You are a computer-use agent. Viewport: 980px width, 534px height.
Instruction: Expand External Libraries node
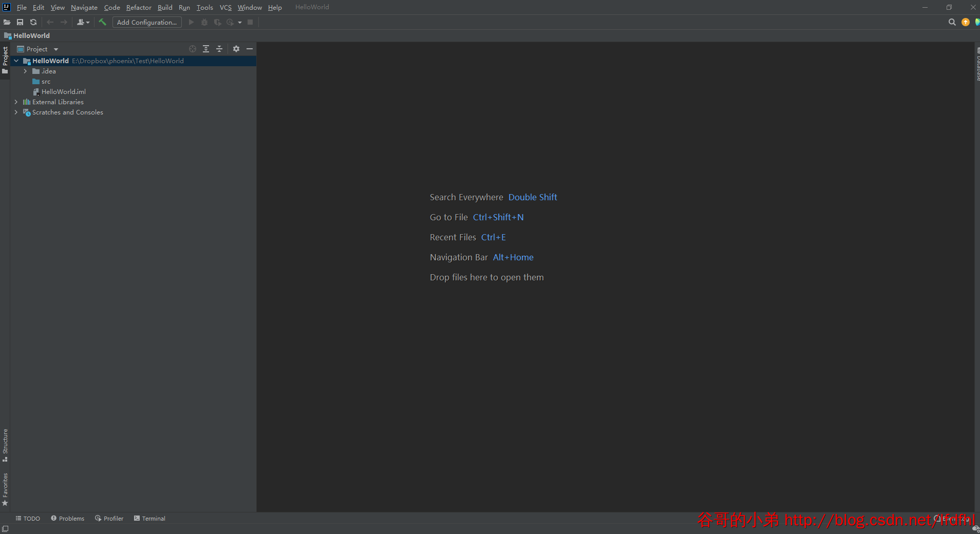click(16, 102)
